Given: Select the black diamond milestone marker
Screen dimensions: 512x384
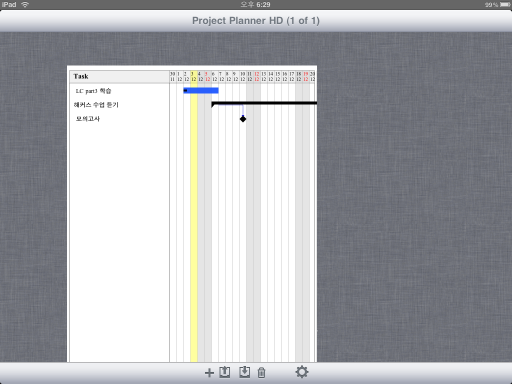Looking at the screenshot, I should pos(243,119).
